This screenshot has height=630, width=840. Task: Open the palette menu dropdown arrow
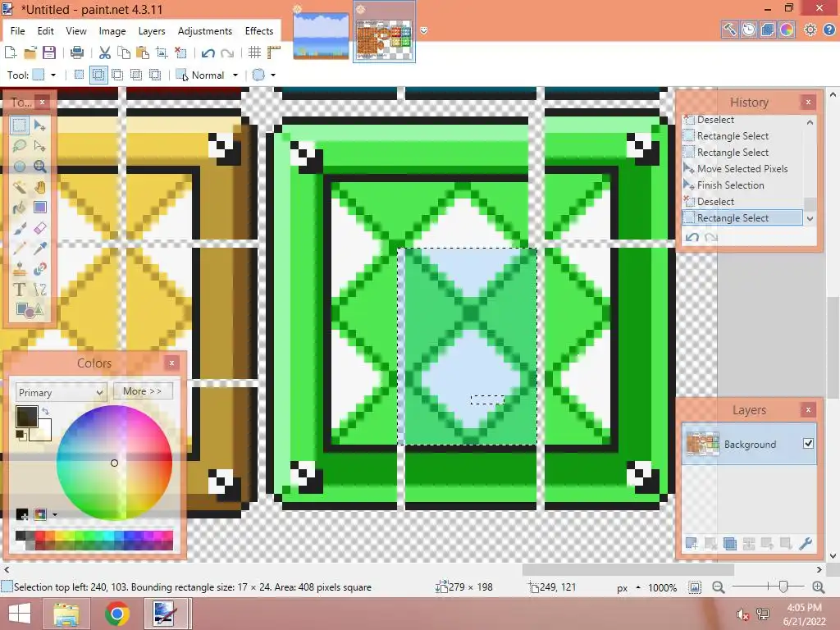coord(55,515)
